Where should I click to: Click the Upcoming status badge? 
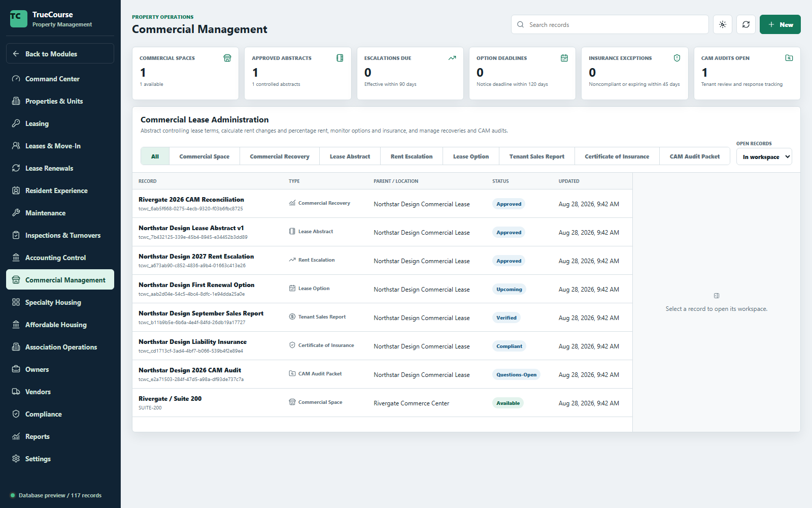click(x=509, y=289)
